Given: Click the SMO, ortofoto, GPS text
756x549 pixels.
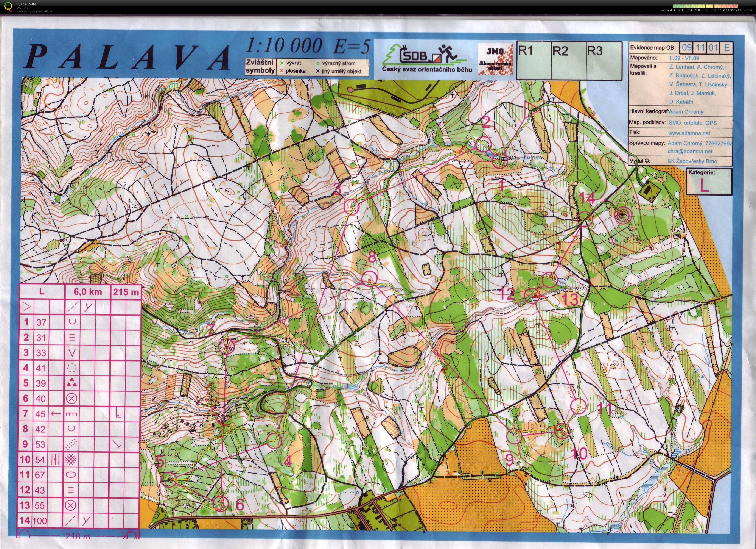Looking at the screenshot, I should point(693,123).
